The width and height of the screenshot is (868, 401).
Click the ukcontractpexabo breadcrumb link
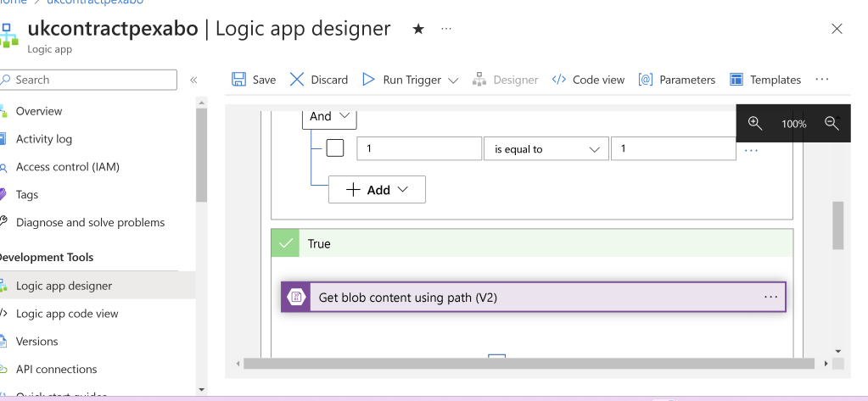(x=95, y=2)
